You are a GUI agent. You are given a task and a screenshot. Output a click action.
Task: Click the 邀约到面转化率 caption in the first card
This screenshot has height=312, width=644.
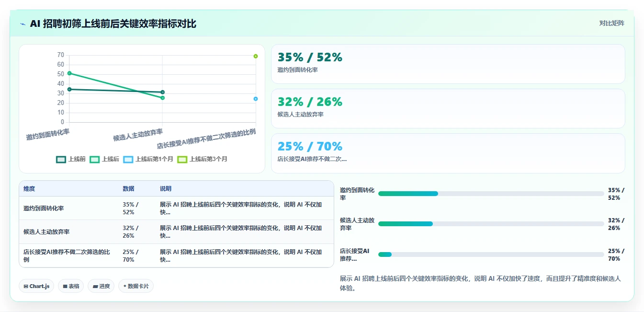[x=297, y=70]
